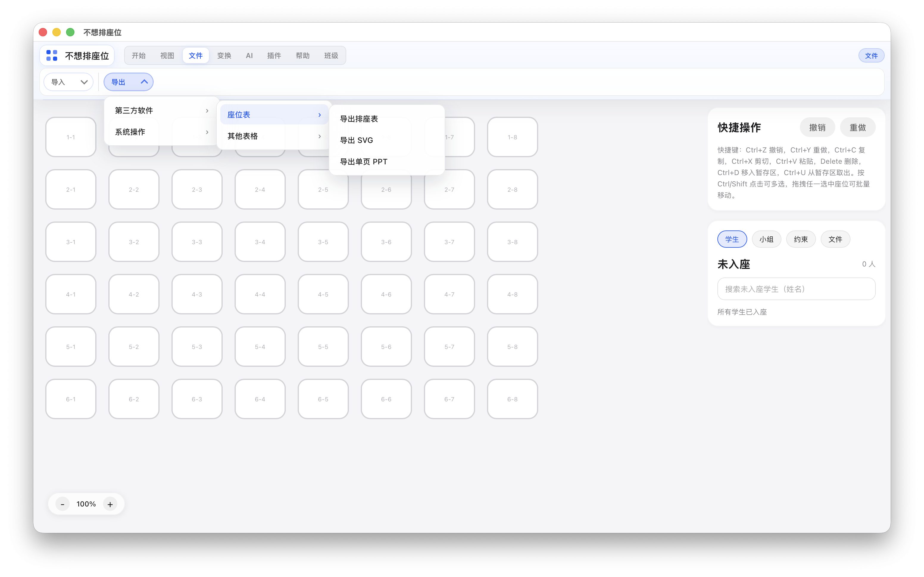Screen dimensions: 924x577
Task: Switch to the 视图 tab
Action: click(x=167, y=56)
